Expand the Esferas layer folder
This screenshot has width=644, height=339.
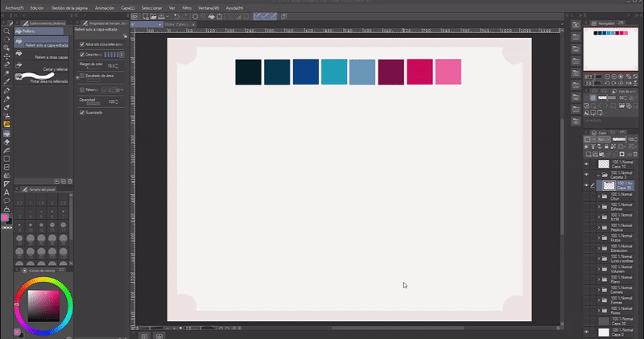click(598, 207)
